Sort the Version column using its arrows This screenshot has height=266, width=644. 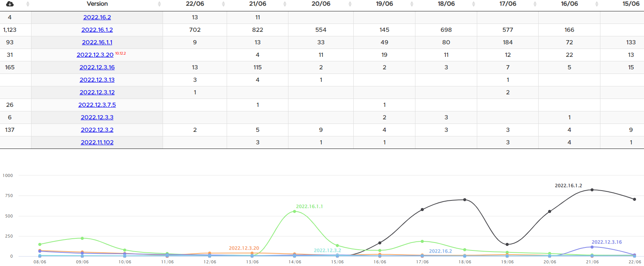click(x=159, y=4)
